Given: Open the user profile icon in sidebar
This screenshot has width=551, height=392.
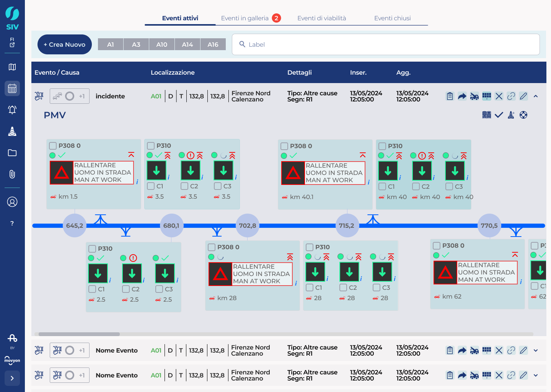Looking at the screenshot, I should tap(12, 202).
